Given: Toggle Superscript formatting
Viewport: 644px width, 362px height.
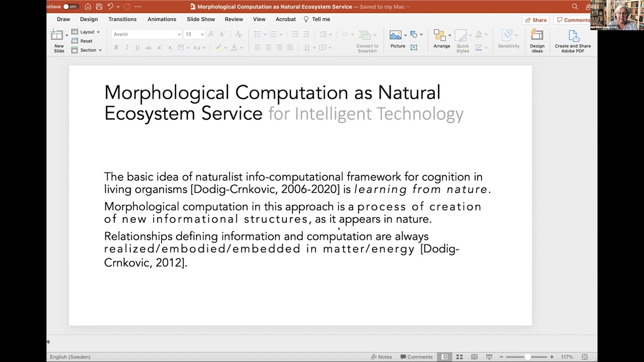Looking at the screenshot, I should (159, 47).
